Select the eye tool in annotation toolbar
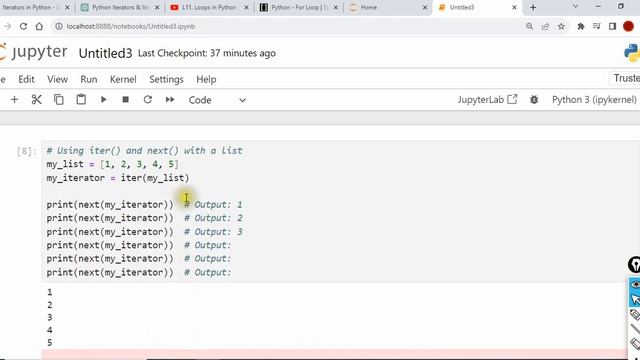The height and width of the screenshot is (360, 640). pyautogui.click(x=635, y=284)
